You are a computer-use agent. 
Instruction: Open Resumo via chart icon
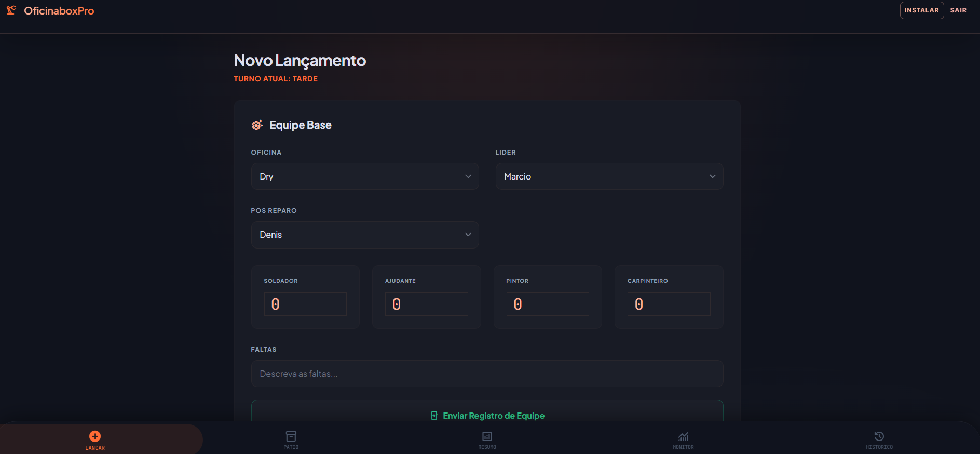(x=487, y=436)
